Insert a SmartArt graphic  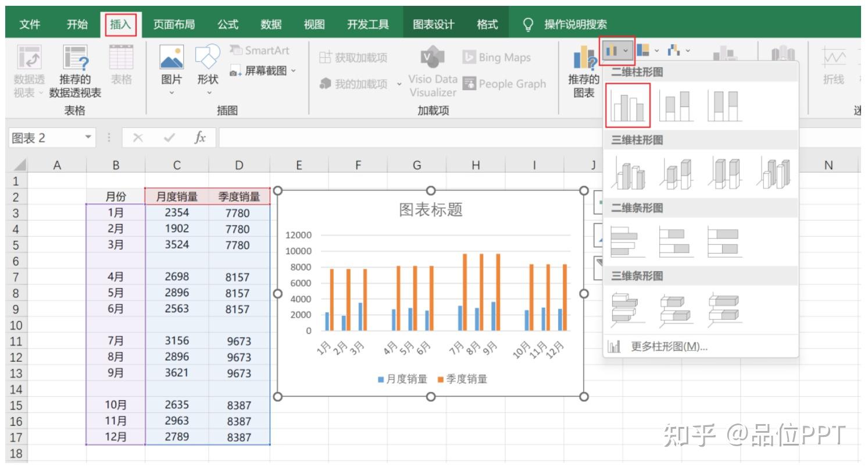(x=260, y=50)
